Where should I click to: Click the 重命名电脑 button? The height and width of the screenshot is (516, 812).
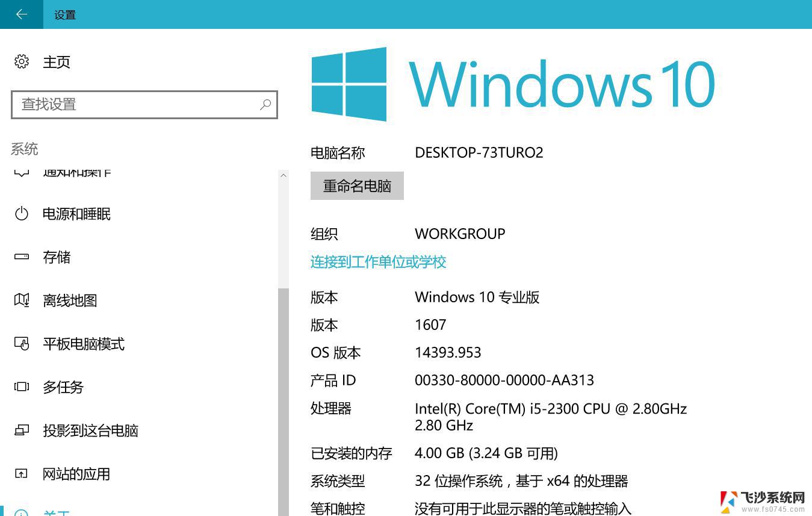click(357, 185)
